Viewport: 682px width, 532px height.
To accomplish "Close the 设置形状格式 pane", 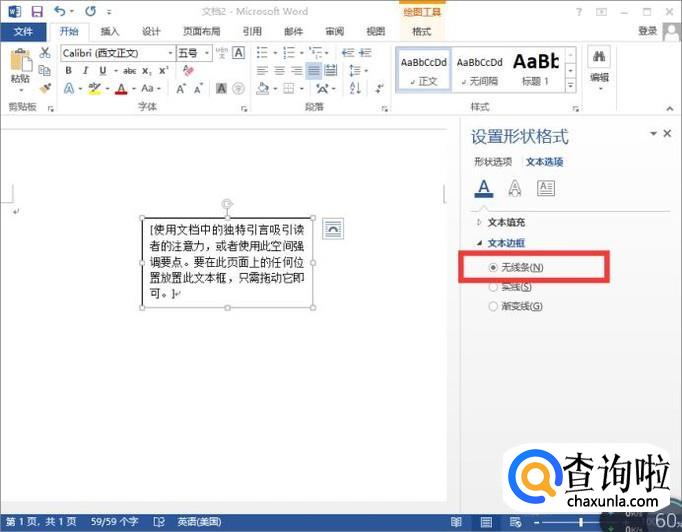I will 667,133.
